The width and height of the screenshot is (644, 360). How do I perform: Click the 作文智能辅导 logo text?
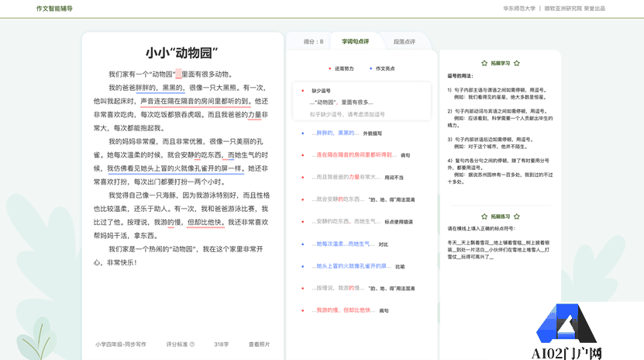(54, 9)
